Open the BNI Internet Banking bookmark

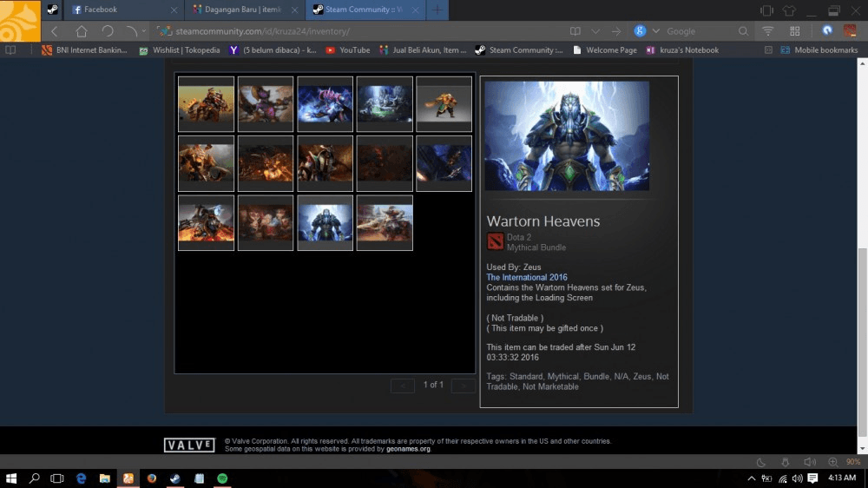coord(84,49)
